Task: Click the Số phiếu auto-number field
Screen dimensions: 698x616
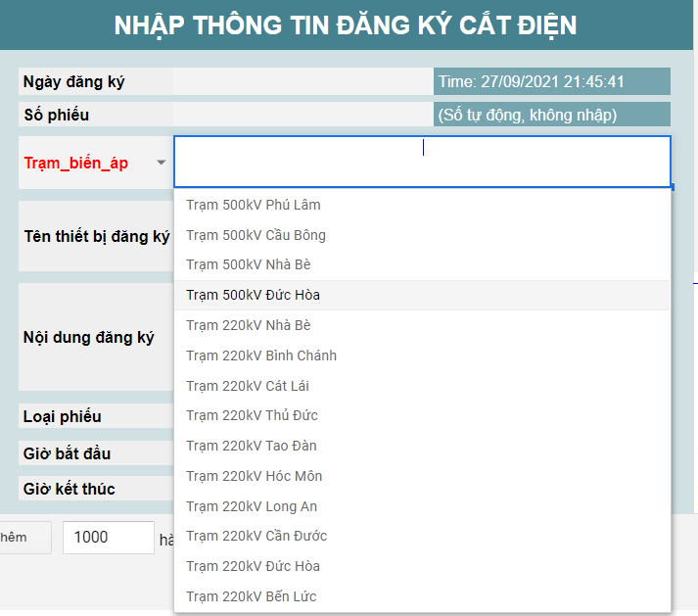Action: tap(552, 115)
